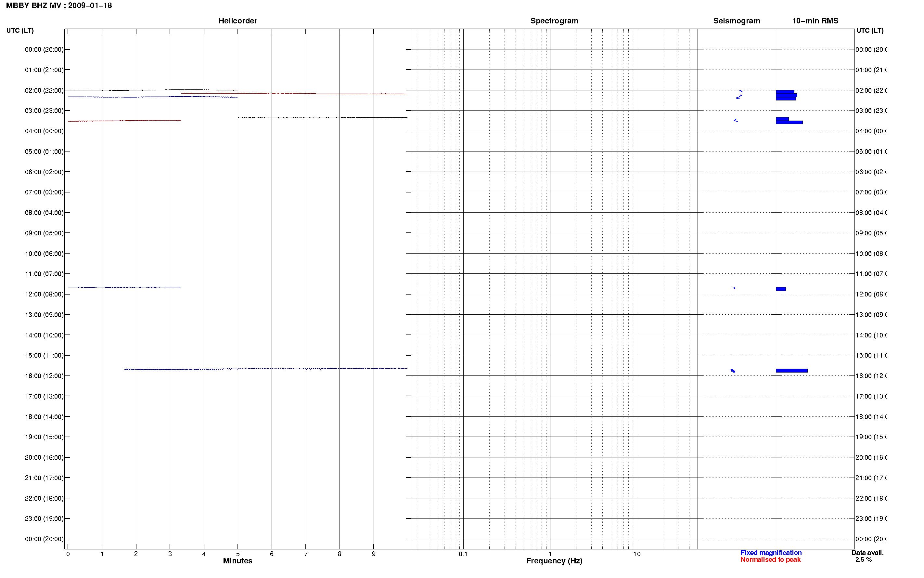Click the right-side '05:00' time label
The width and height of the screenshot is (924, 578).
pos(871,152)
